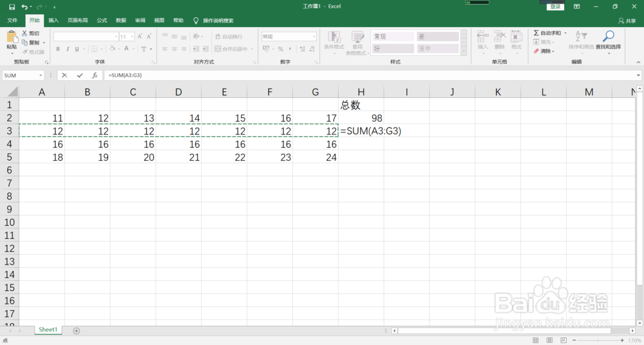Image resolution: width=644 pixels, height=345 pixels.
Task: Open the font name dropdown
Action: [x=116, y=37]
